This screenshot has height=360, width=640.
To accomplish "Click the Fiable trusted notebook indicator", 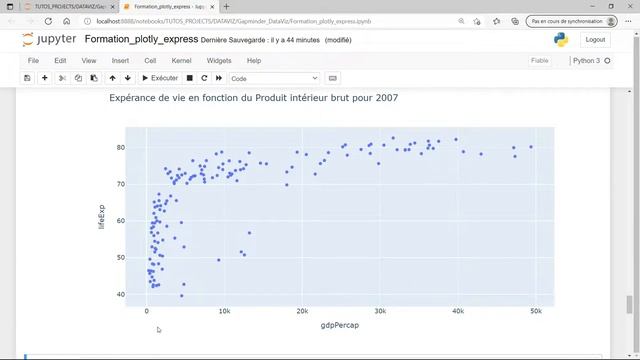I will point(540,60).
